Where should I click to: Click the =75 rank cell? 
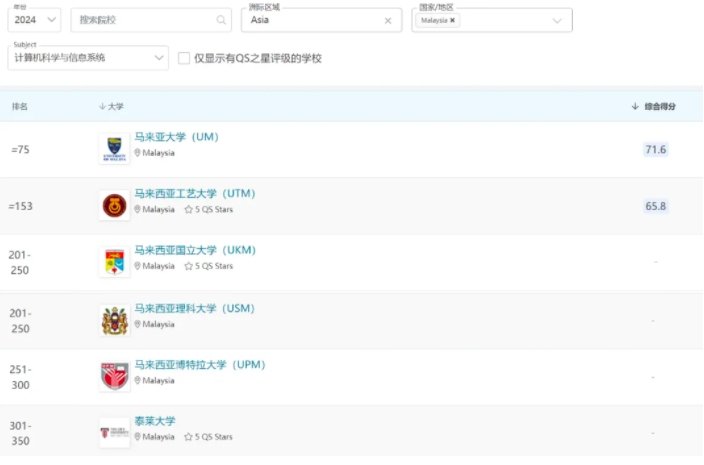pos(20,149)
